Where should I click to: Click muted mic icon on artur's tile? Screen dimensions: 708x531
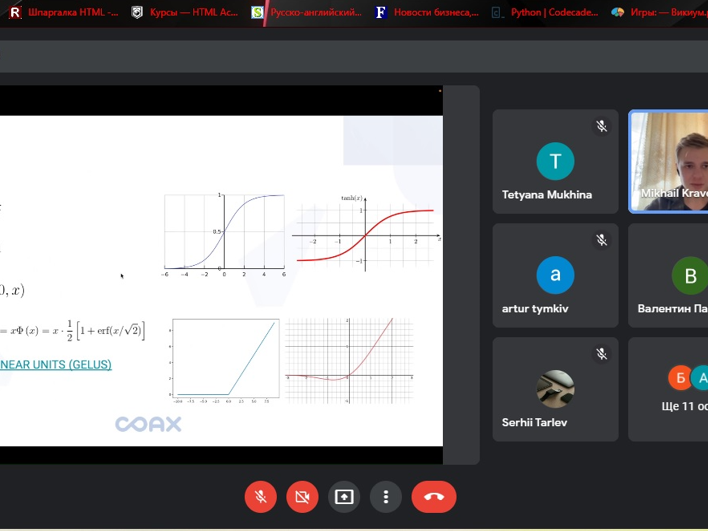coord(601,241)
